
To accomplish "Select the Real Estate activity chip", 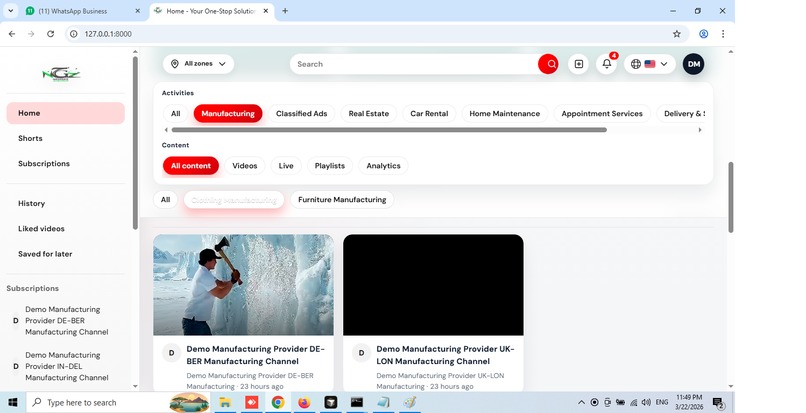I will point(369,114).
